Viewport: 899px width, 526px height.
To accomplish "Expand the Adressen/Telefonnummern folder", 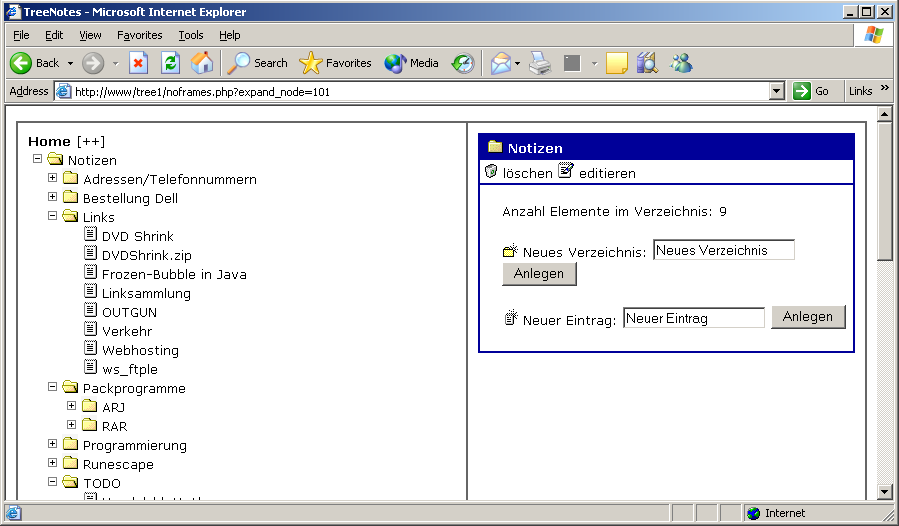I will (x=53, y=178).
